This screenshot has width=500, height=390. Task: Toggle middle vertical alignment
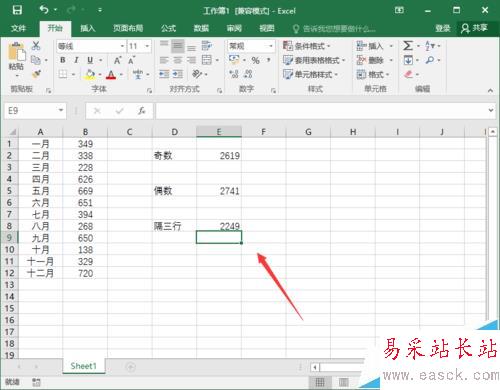coord(178,46)
